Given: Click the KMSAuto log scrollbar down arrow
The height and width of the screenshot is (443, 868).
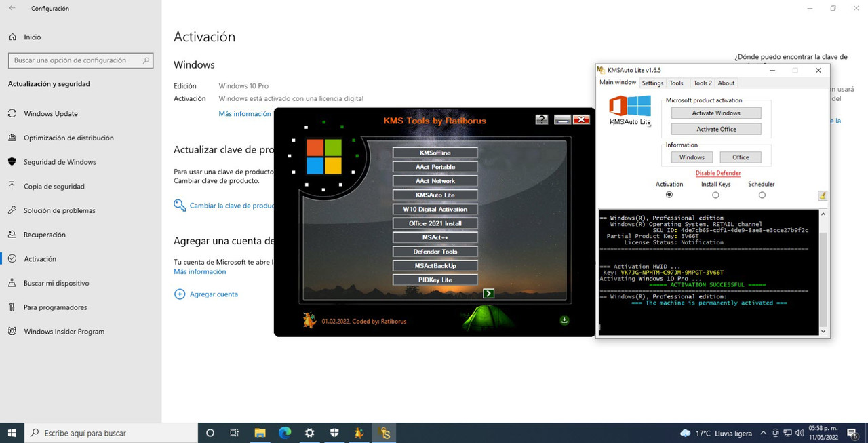Looking at the screenshot, I should pyautogui.click(x=824, y=331).
